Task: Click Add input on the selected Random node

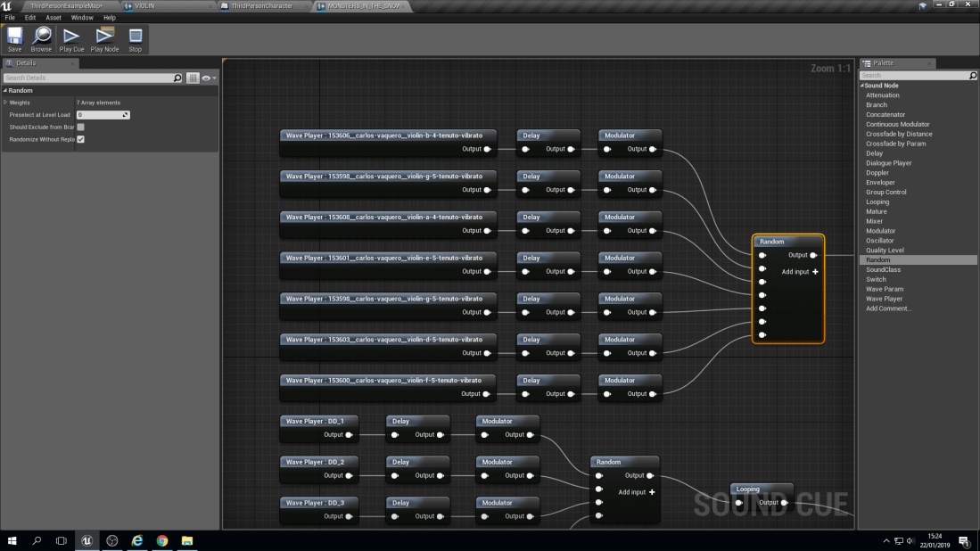Action: click(800, 271)
